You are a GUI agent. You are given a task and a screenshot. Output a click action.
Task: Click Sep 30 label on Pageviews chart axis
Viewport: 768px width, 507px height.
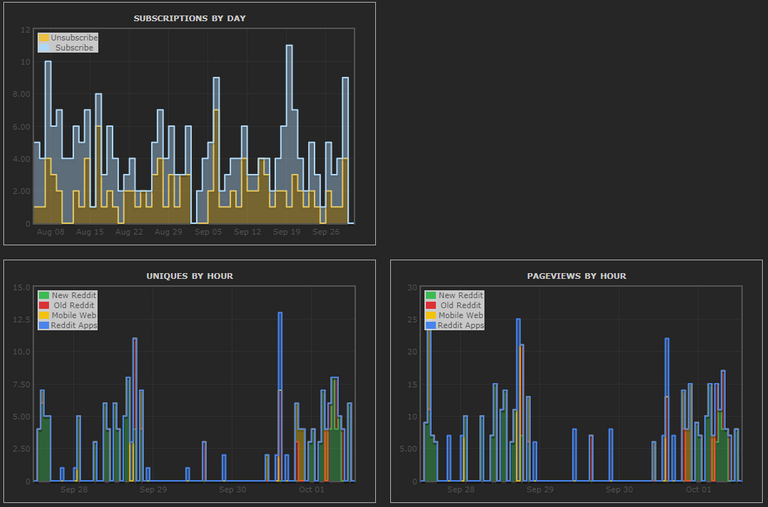pyautogui.click(x=619, y=490)
